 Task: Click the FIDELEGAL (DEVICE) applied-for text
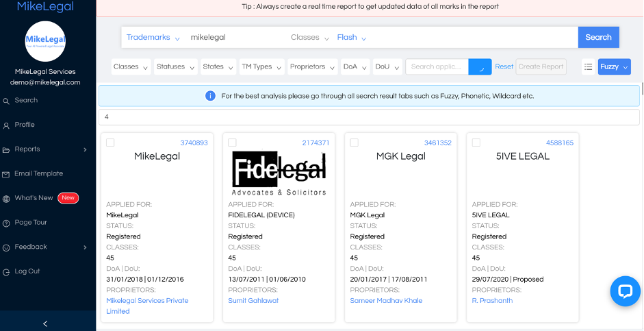(261, 215)
